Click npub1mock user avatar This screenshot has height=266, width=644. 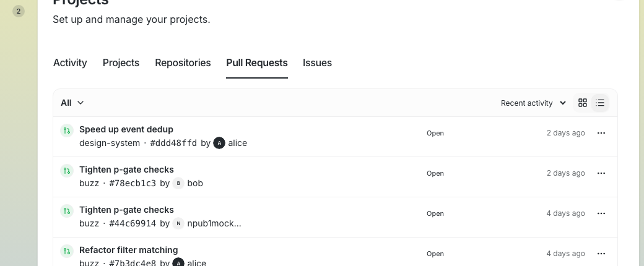click(178, 223)
